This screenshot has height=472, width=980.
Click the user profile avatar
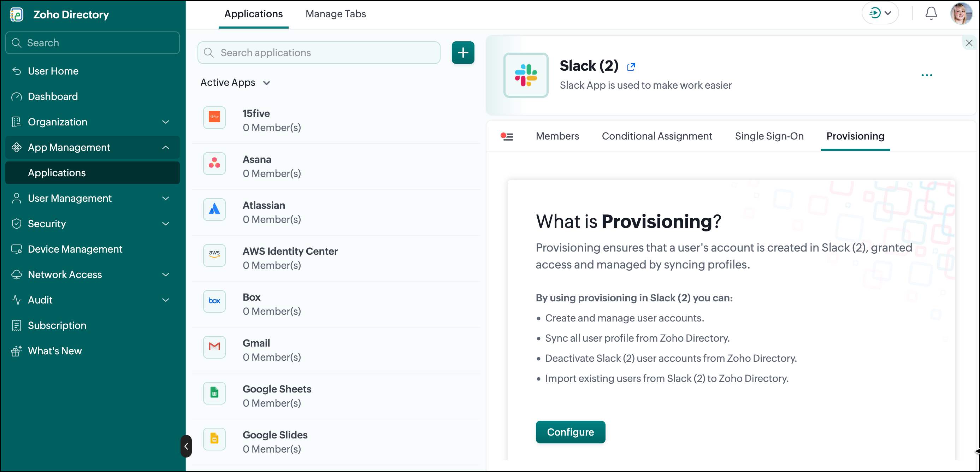click(961, 13)
